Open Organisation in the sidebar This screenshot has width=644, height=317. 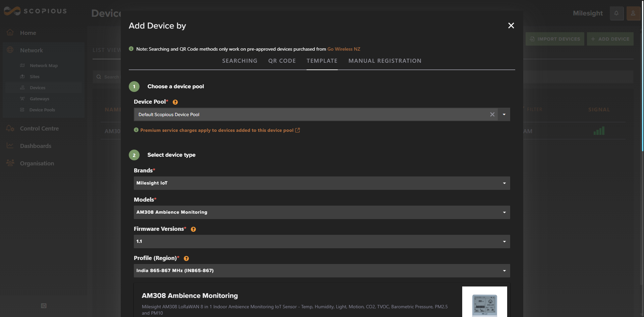tap(37, 163)
